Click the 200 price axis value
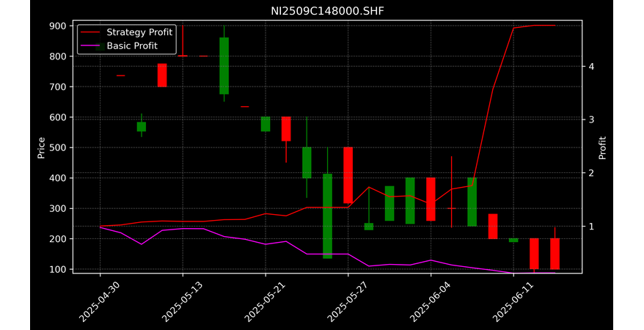Screen dimensions: 644x330 pyautogui.click(x=58, y=239)
